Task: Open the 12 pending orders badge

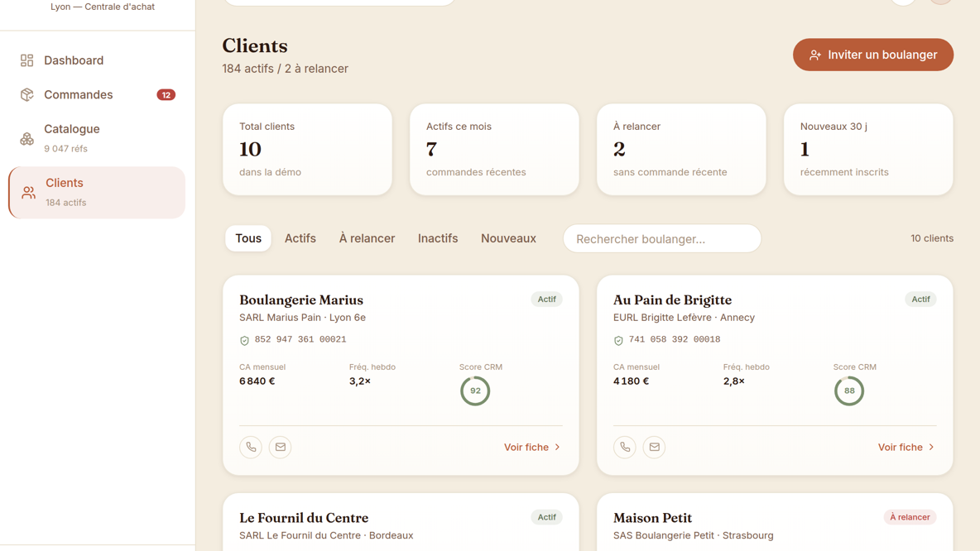Action: tap(166, 95)
